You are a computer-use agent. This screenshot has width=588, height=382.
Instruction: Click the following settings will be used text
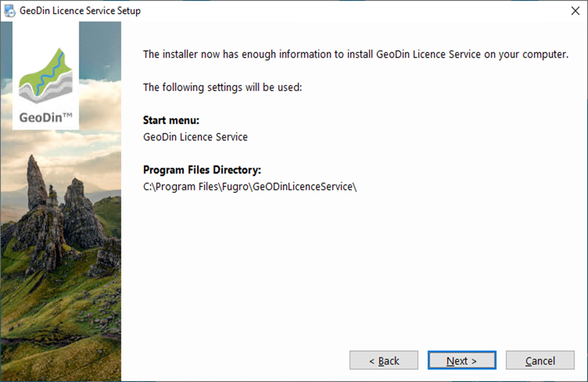tap(223, 87)
